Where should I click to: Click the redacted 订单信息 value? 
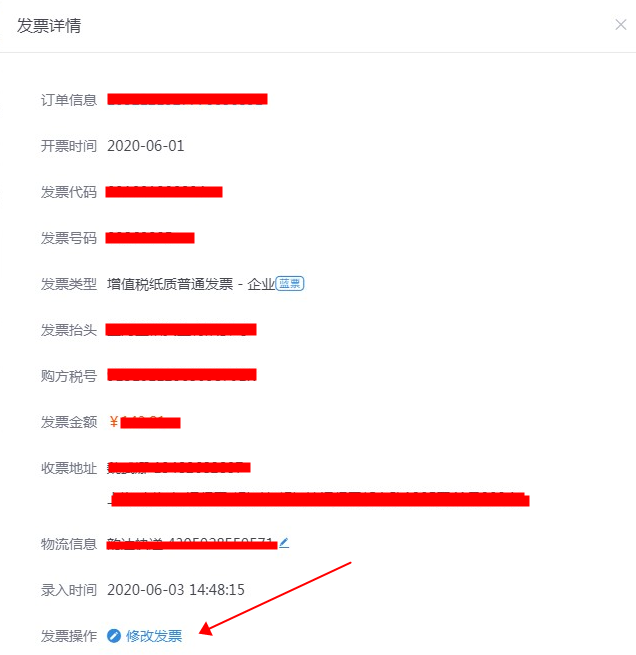point(188,99)
